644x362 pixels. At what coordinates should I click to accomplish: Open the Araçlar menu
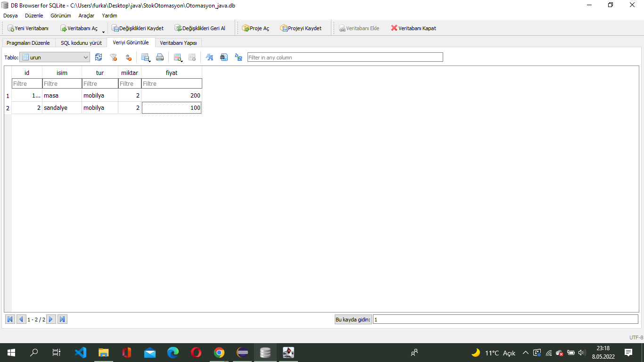pos(86,16)
